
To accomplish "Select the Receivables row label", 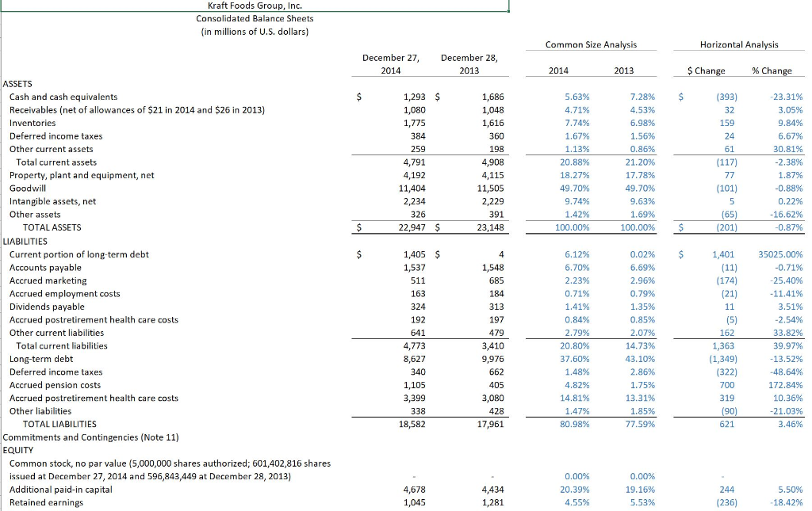I will pyautogui.click(x=136, y=109).
